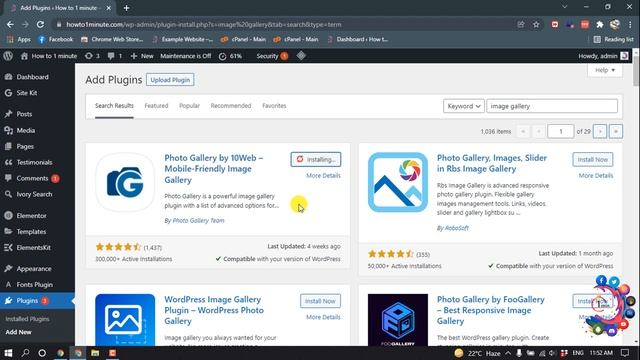The width and height of the screenshot is (640, 360).
Task: Open Security notifications in admin bar
Action: (272, 56)
